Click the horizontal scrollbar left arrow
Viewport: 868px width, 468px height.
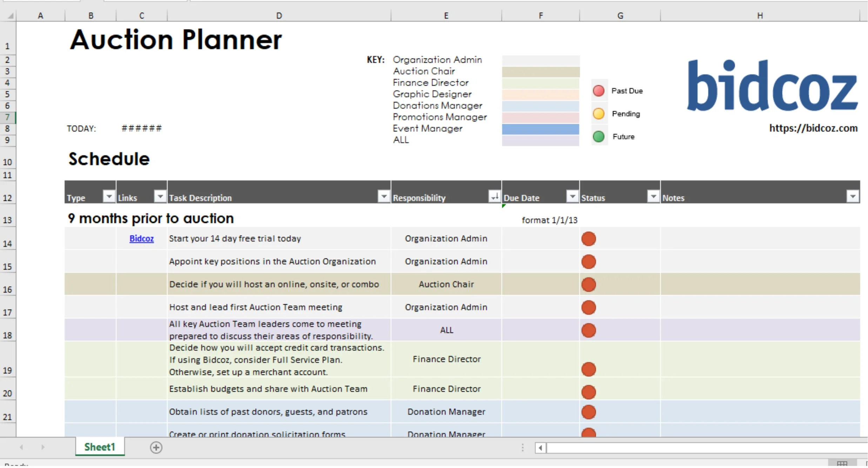pyautogui.click(x=540, y=449)
